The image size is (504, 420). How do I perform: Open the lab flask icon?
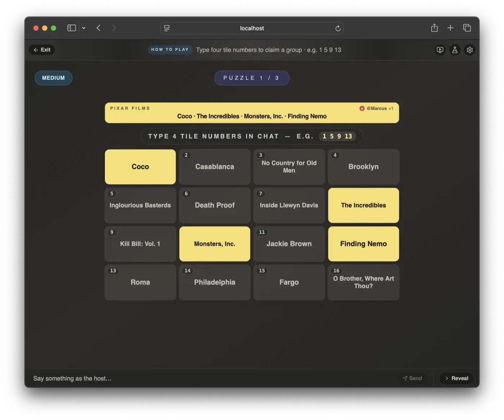tap(455, 50)
